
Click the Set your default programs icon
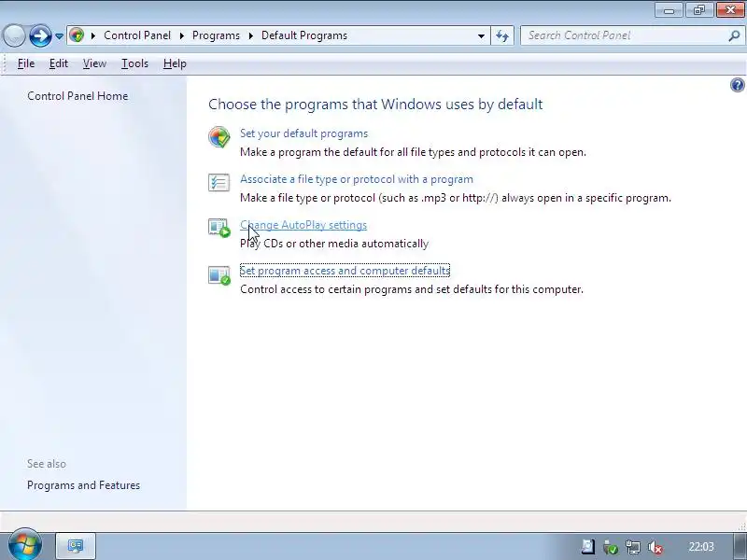[219, 137]
